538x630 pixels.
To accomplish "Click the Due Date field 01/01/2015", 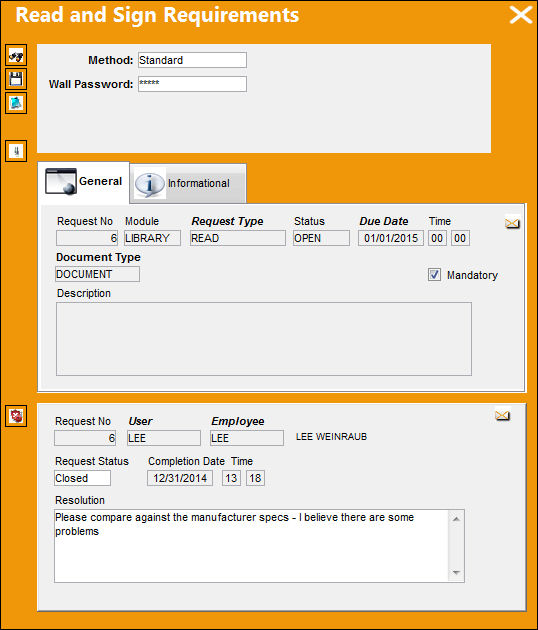I will (x=391, y=238).
